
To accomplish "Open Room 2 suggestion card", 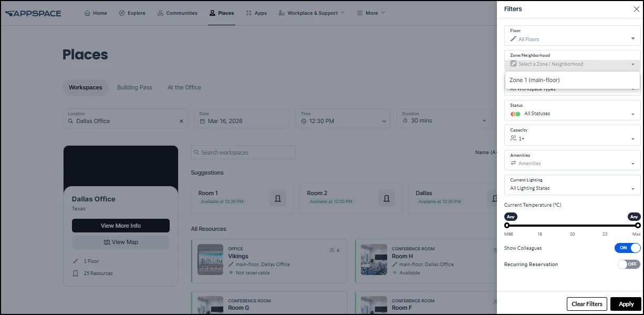I will tap(350, 198).
